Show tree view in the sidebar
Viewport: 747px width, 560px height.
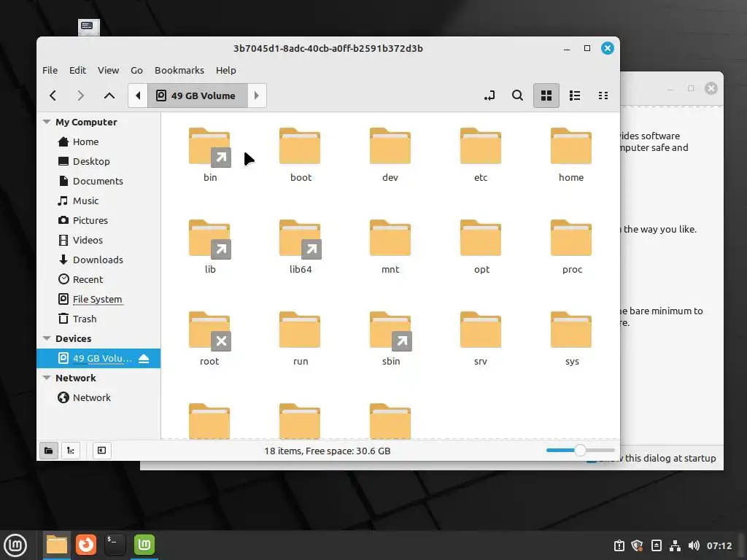[71, 451]
